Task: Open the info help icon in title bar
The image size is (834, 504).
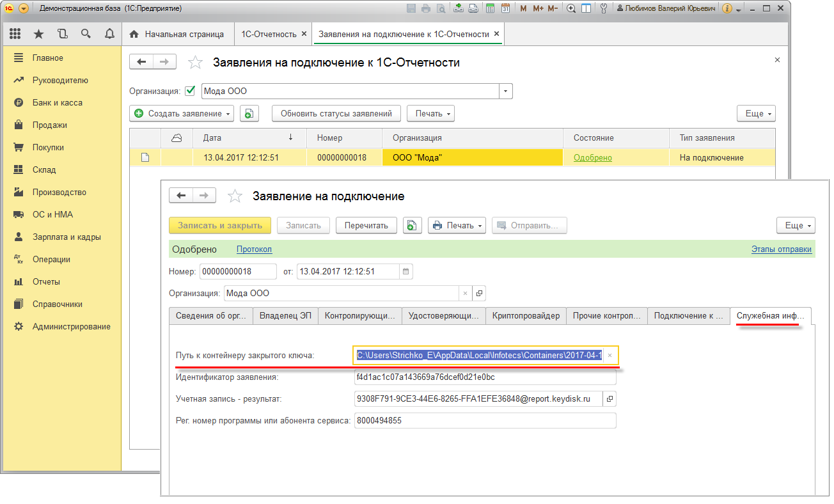Action: (727, 8)
